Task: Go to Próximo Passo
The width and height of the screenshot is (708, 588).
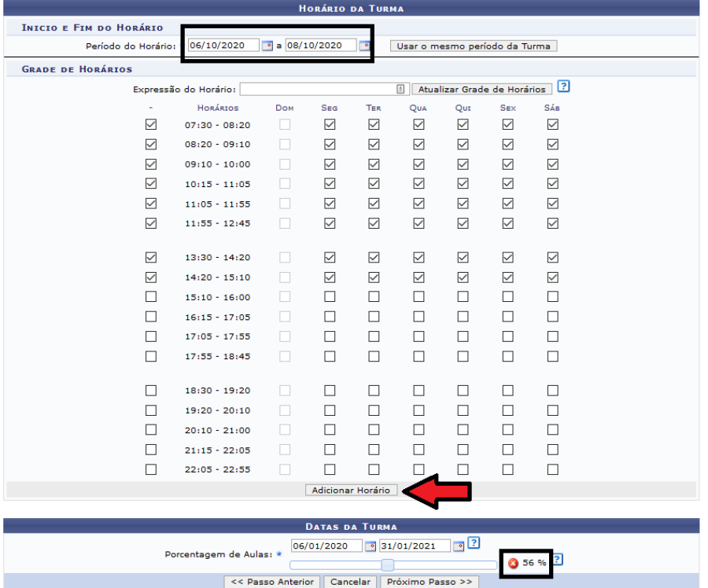Action: 429,582
